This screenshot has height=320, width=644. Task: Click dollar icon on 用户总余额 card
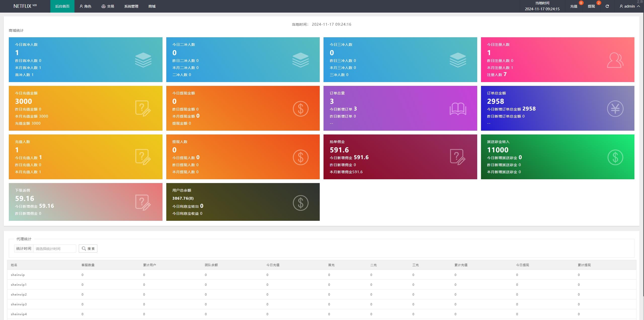coord(300,203)
